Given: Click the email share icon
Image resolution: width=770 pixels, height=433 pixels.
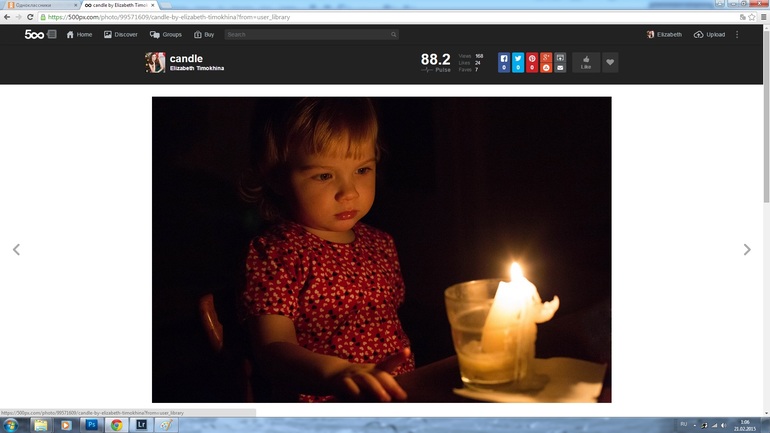Looking at the screenshot, I should 560,68.
